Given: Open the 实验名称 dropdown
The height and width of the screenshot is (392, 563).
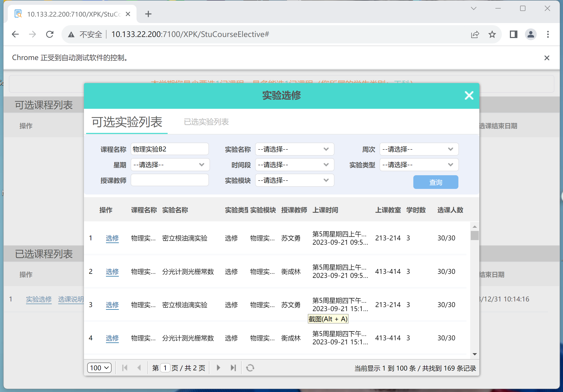Looking at the screenshot, I should click(x=295, y=149).
